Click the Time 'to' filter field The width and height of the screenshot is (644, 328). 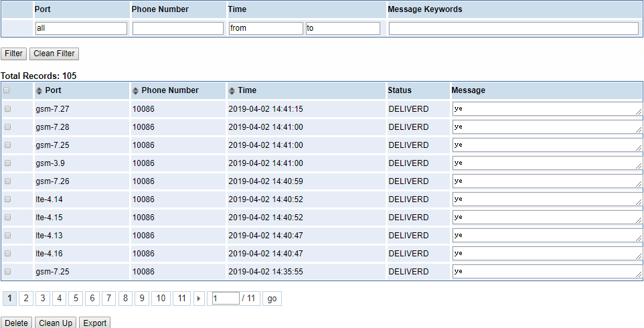click(343, 28)
